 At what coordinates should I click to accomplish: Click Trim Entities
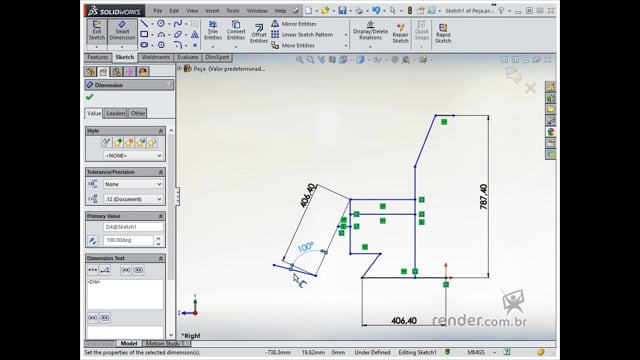coord(213,31)
